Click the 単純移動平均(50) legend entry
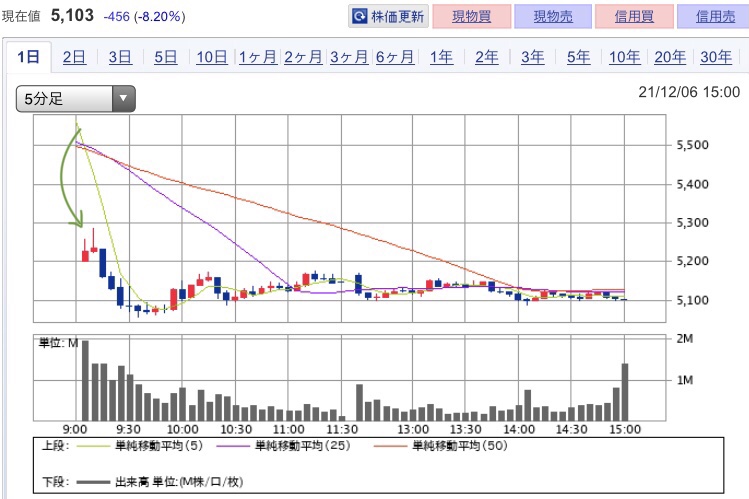This screenshot has height=499, width=749. [440, 446]
